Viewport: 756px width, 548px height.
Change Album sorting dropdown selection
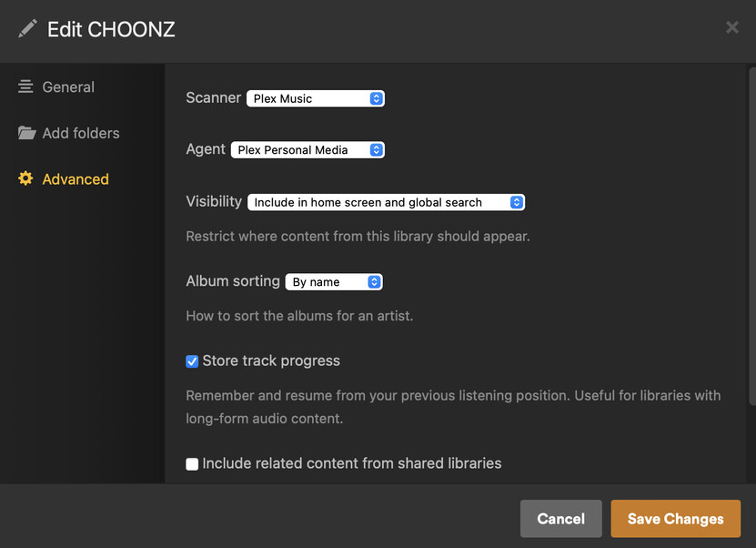coord(334,282)
